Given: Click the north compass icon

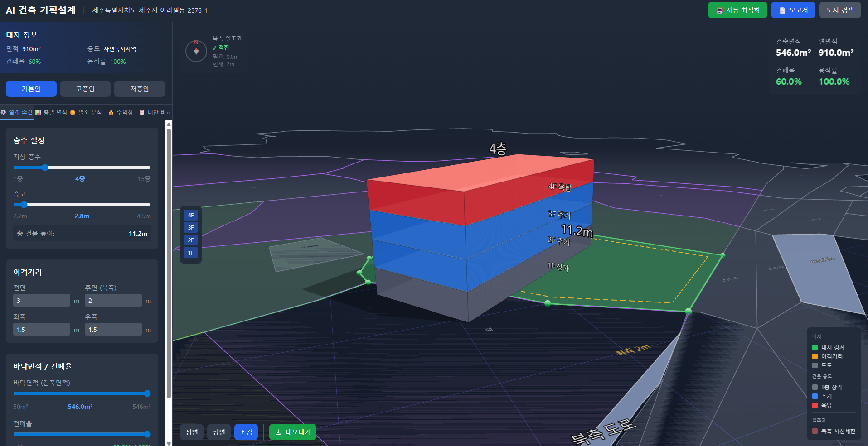Looking at the screenshot, I should 196,51.
